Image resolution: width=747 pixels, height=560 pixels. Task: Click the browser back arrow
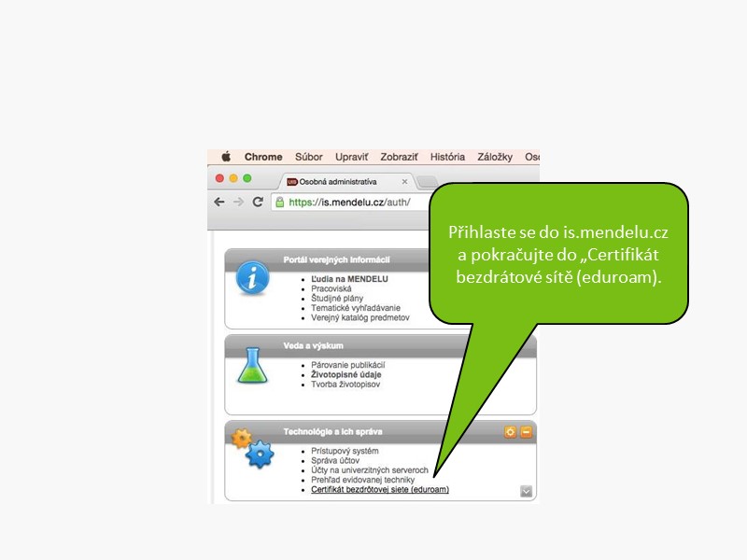click(x=219, y=202)
